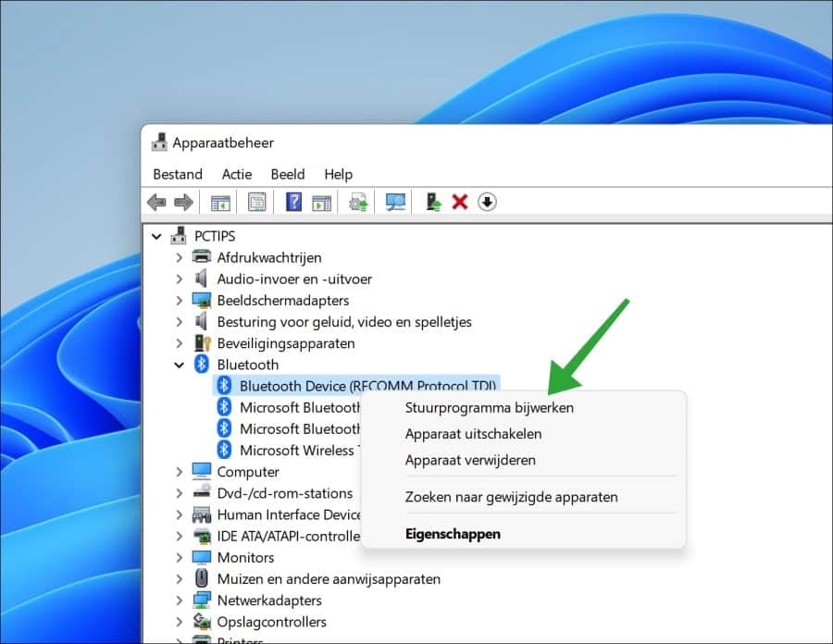The image size is (833, 644).
Task: Click the red X uninstall device icon
Action: coord(460,203)
